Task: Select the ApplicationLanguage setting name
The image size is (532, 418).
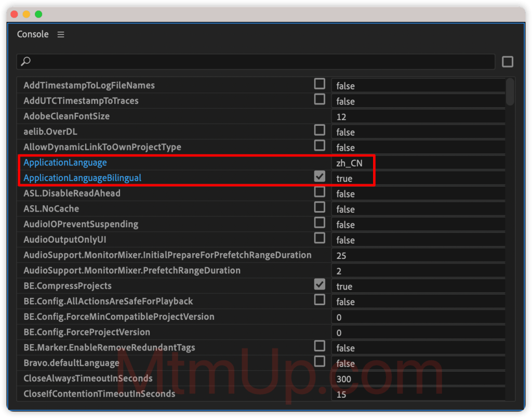Action: click(65, 163)
